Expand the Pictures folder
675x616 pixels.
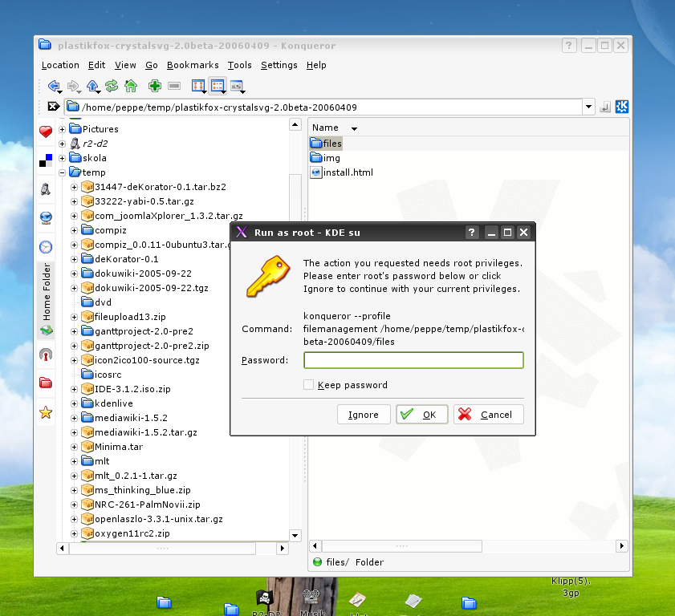(x=62, y=129)
